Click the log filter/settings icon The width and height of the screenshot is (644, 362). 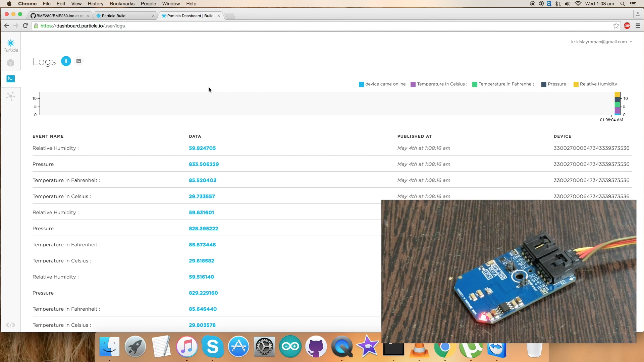(x=78, y=61)
